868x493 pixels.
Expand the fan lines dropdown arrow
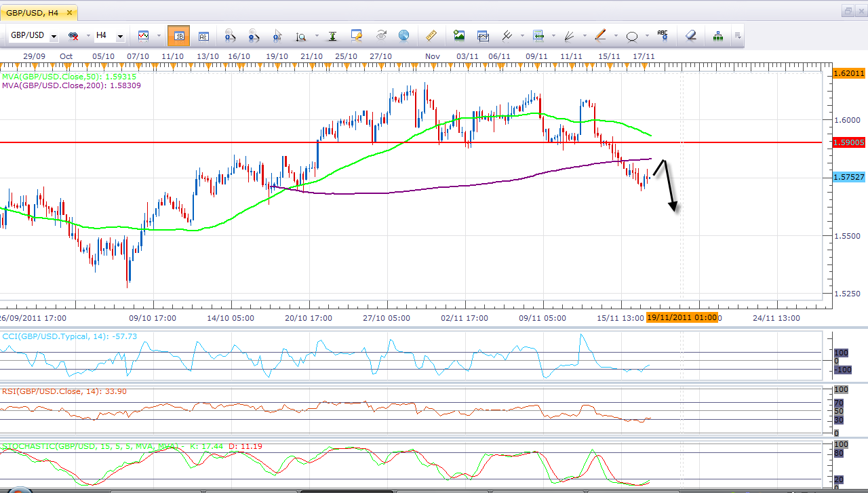(585, 35)
